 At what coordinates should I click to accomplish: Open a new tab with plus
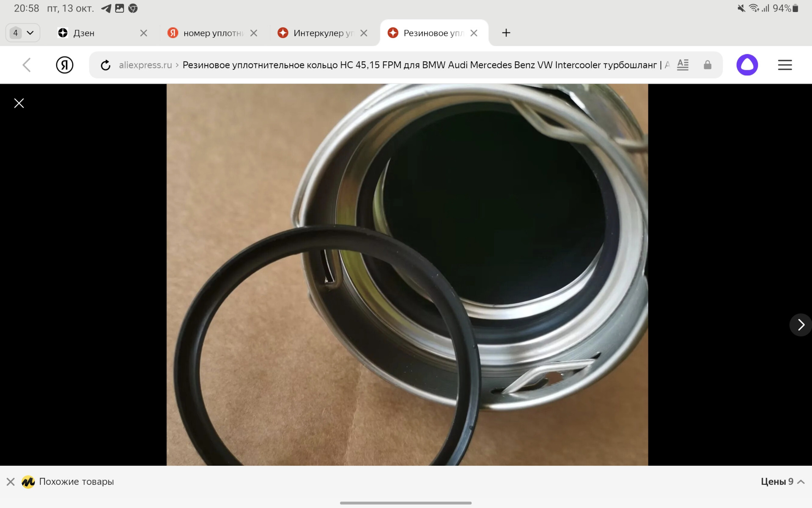tap(506, 33)
